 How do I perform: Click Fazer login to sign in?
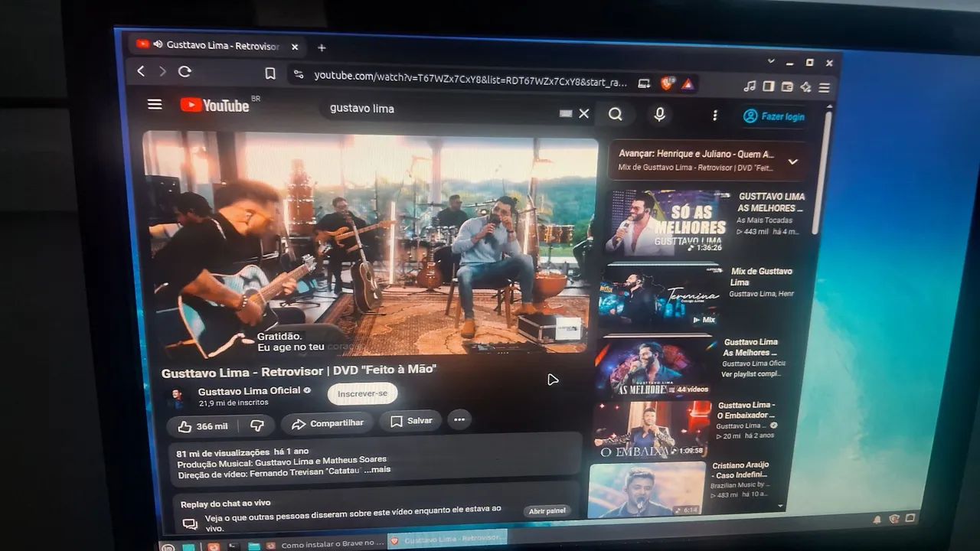point(774,116)
